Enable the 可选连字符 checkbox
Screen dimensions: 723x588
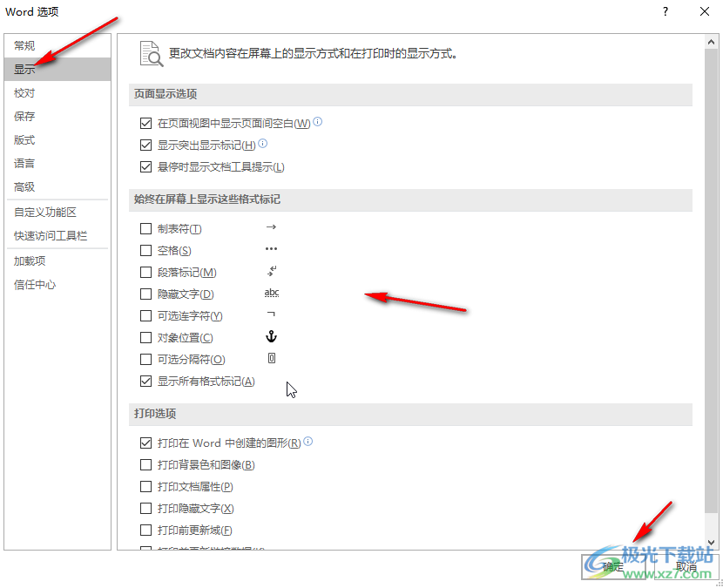[x=145, y=316]
